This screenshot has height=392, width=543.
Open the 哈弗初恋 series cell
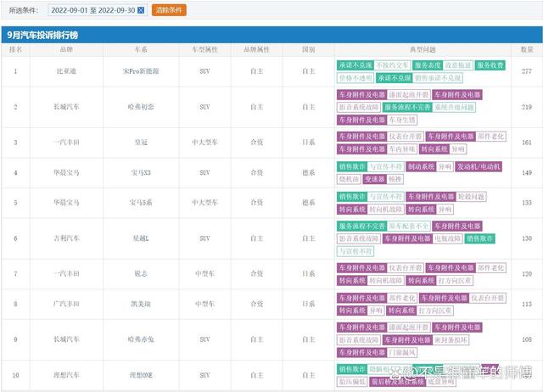pyautogui.click(x=141, y=107)
